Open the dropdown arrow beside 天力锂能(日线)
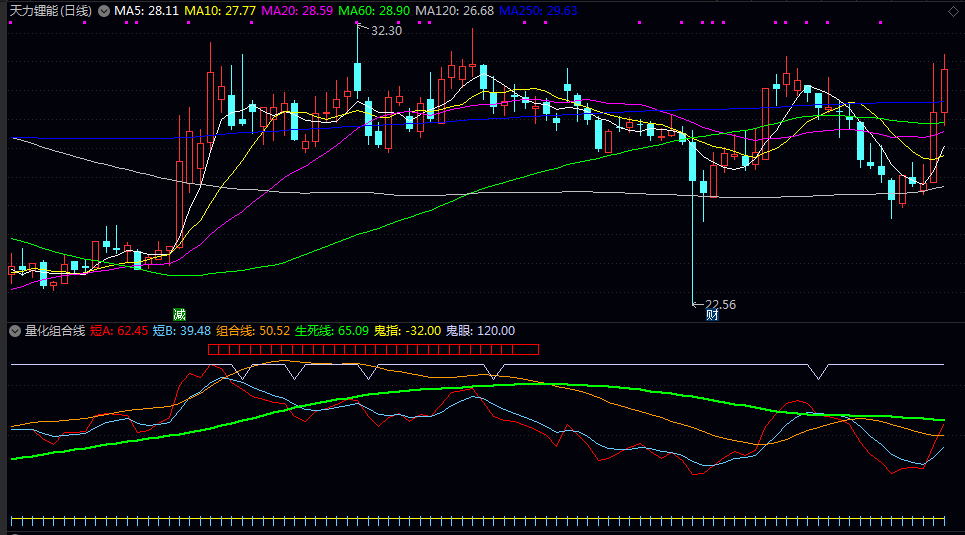This screenshot has width=965, height=535. 103,11
